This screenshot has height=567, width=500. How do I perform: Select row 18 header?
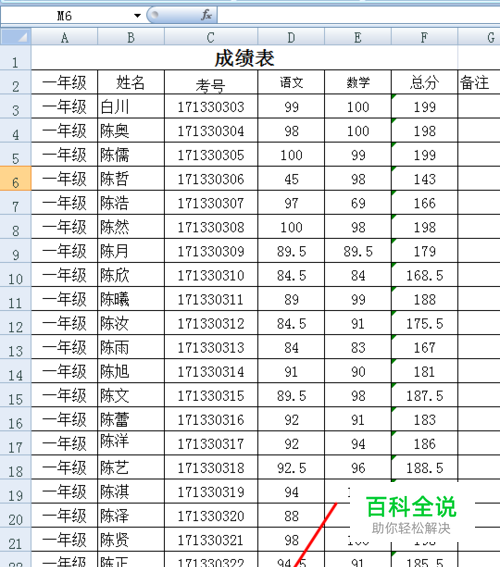[16, 467]
